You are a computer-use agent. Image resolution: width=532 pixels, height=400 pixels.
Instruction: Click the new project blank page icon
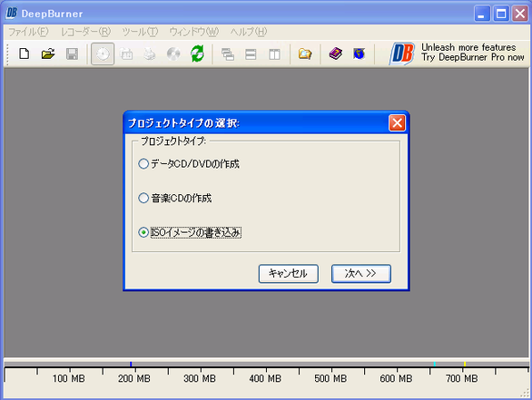point(25,54)
